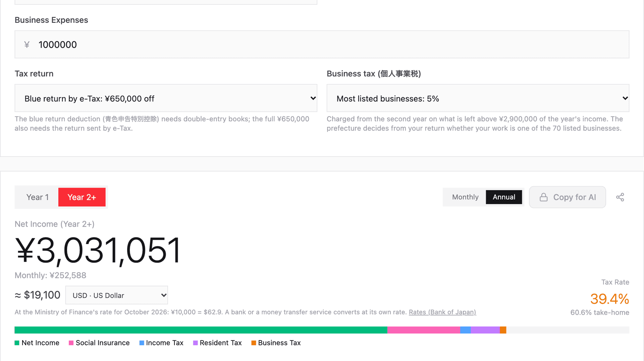This screenshot has height=361, width=644.
Task: Click the green Net Income bar segment
Action: click(201, 330)
